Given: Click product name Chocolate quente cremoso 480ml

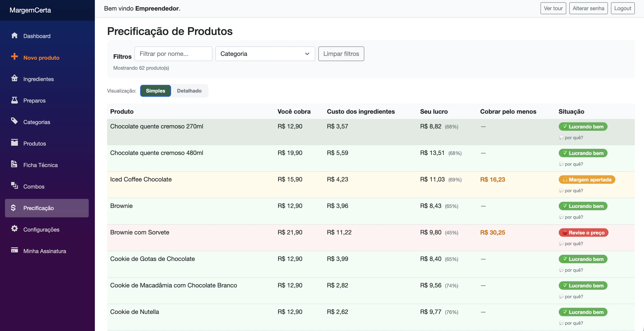Looking at the screenshot, I should (x=156, y=153).
